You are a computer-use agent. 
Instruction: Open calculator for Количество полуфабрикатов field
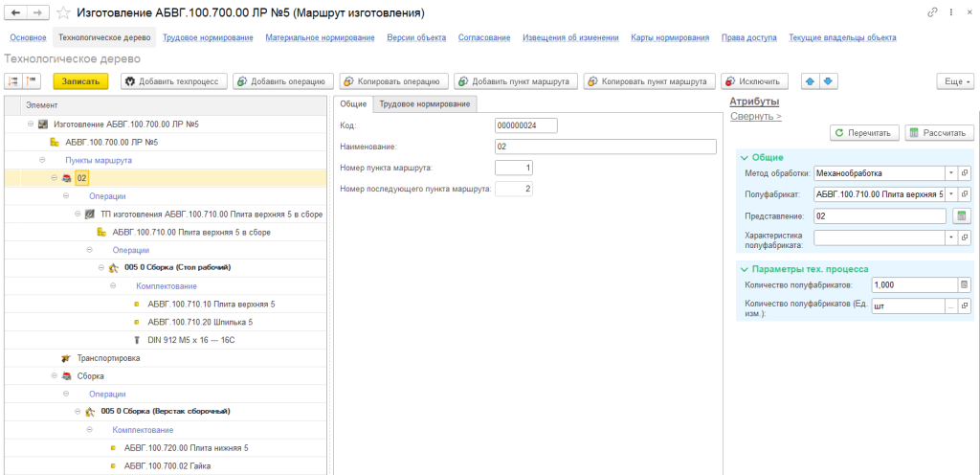964,284
